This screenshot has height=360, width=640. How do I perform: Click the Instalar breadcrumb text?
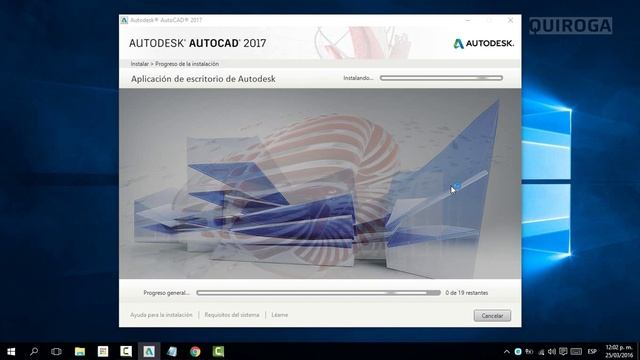[140, 64]
